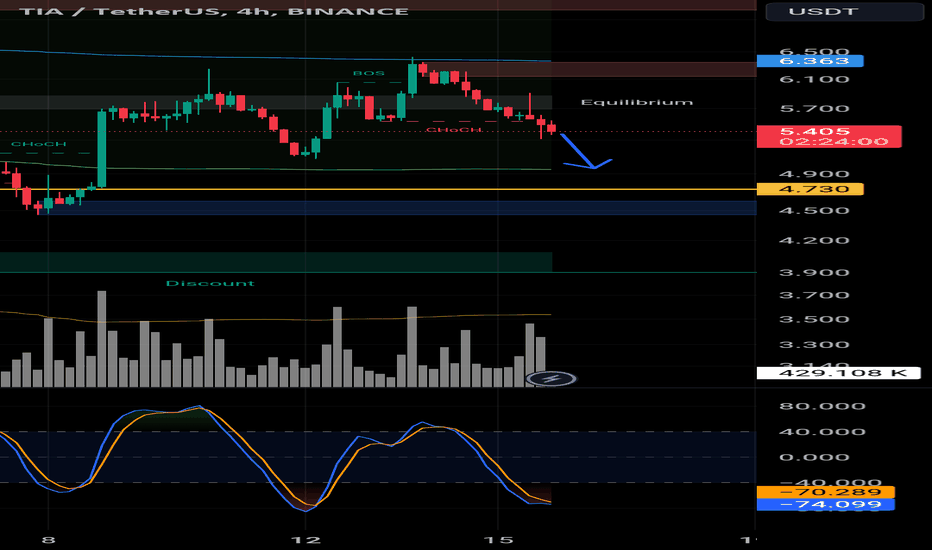
Task: Click the 4.200 price scale tick
Action: coord(814,240)
